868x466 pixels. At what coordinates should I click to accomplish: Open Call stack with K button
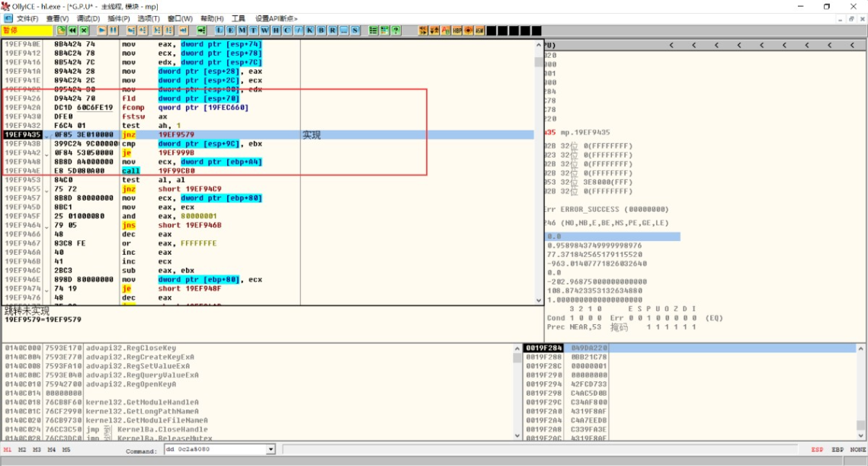310,31
